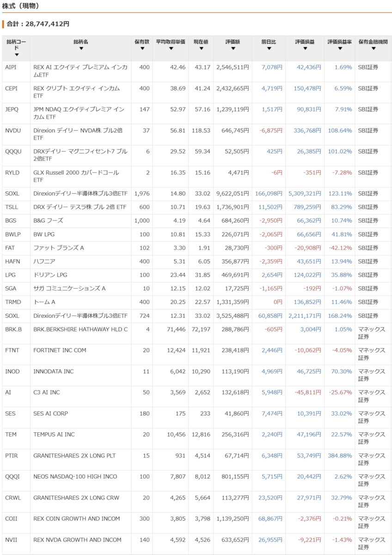Sort table by 銘柄名 arrow
Image resolution: width=392 pixels, height=555 pixels.
coord(81,49)
